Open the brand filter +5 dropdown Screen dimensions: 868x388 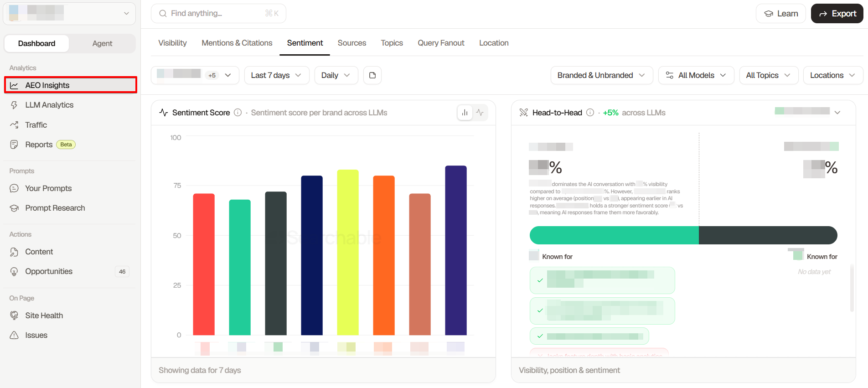coord(195,75)
